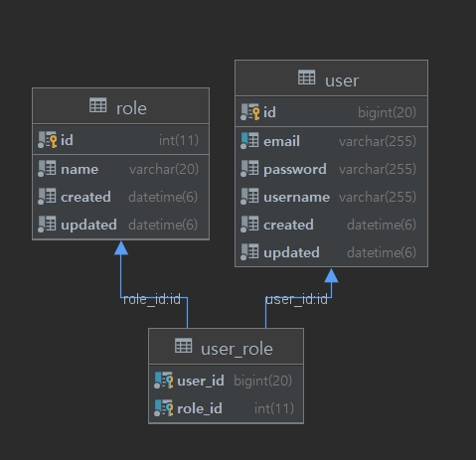This screenshot has width=476, height=460.
Task: Select the user id column name
Action: coord(269,112)
